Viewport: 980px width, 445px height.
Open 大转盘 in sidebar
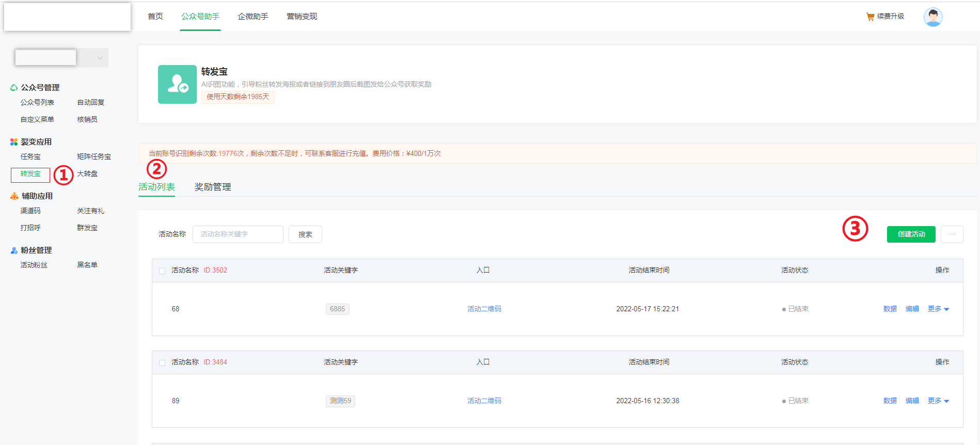pos(87,173)
